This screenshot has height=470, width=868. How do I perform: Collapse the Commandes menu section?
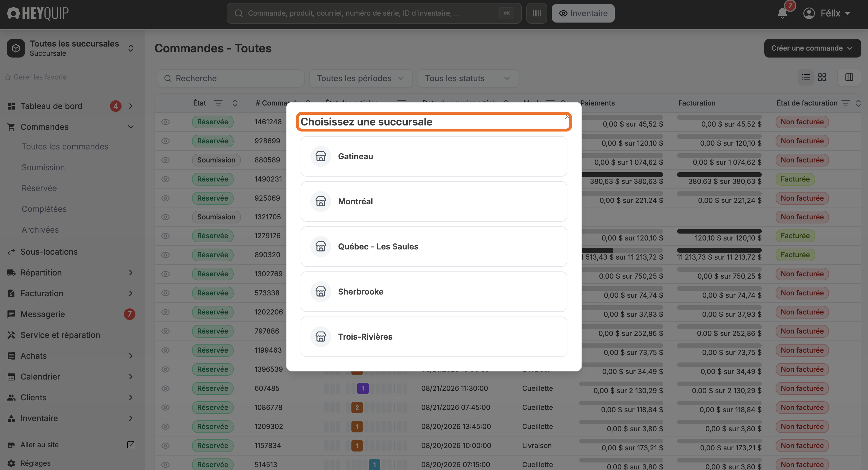[131, 127]
